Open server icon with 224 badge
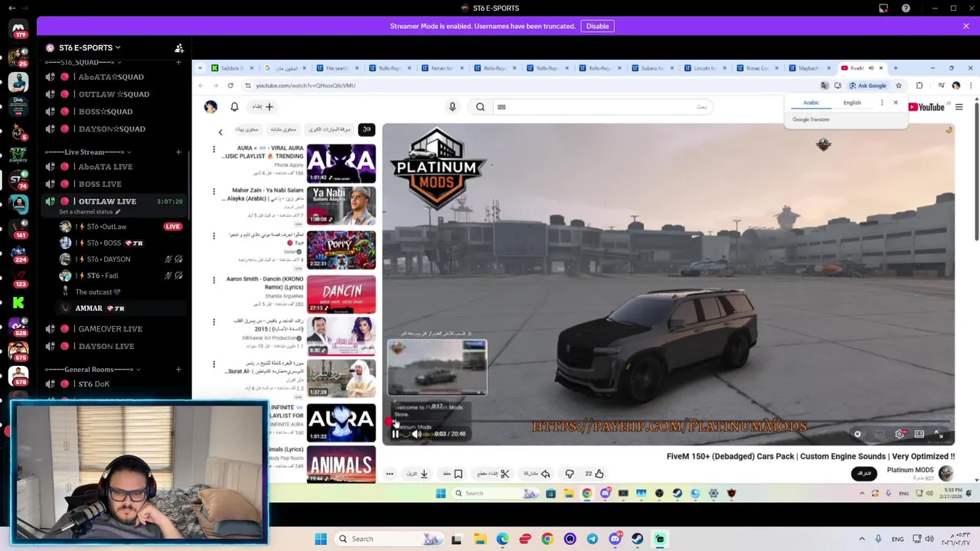This screenshot has height=551, width=980. coord(18,253)
